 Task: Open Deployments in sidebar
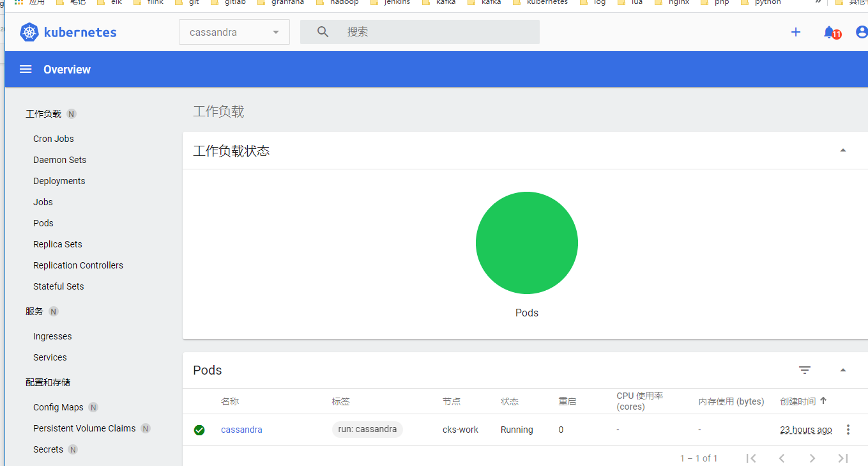[59, 181]
